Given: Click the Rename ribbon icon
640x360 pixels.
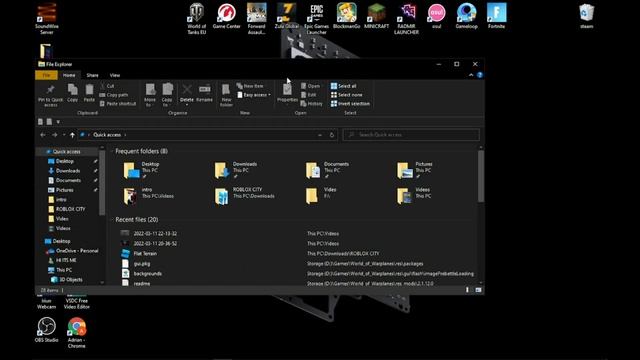Looking at the screenshot, I should coord(204,93).
